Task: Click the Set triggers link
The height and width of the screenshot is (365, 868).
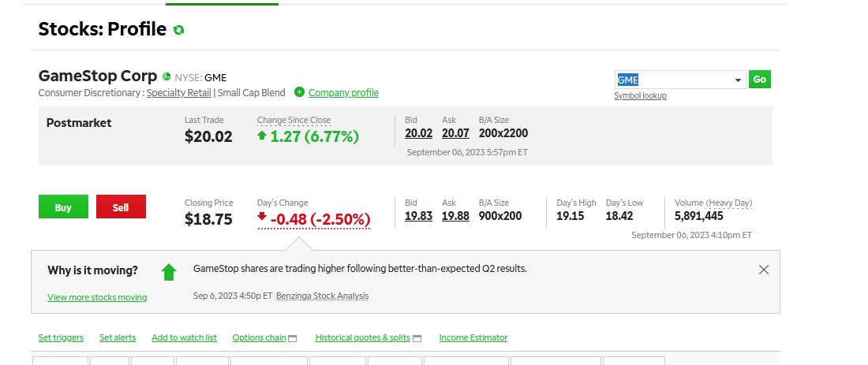Action: 61,338
